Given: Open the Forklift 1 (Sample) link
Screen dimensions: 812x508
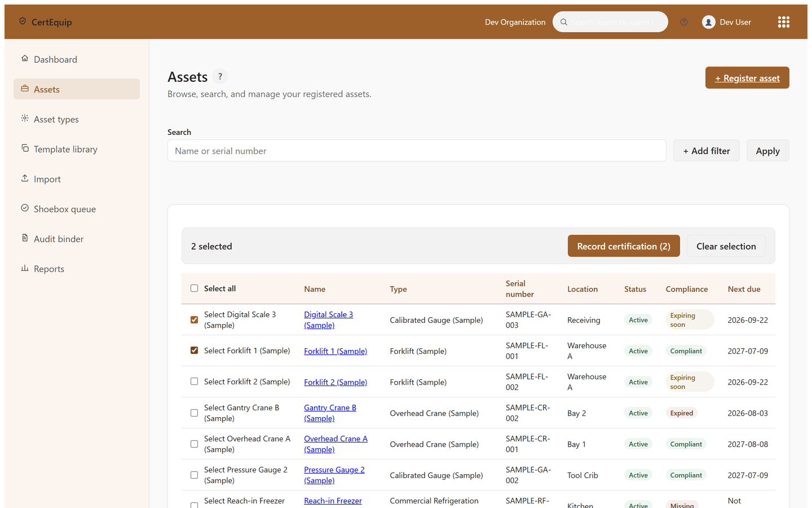Looking at the screenshot, I should [x=336, y=351].
